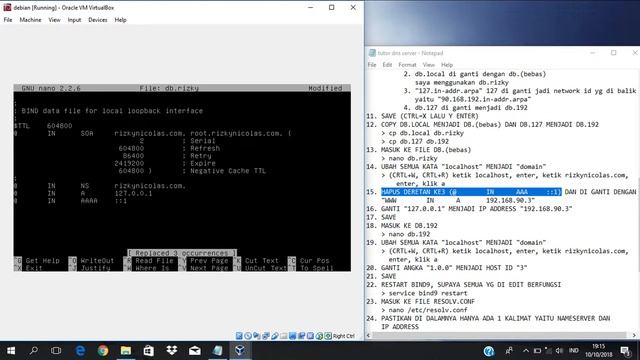Screen dimensions: 640x360
Task: Open Windows taskbar search
Action: 33,351
